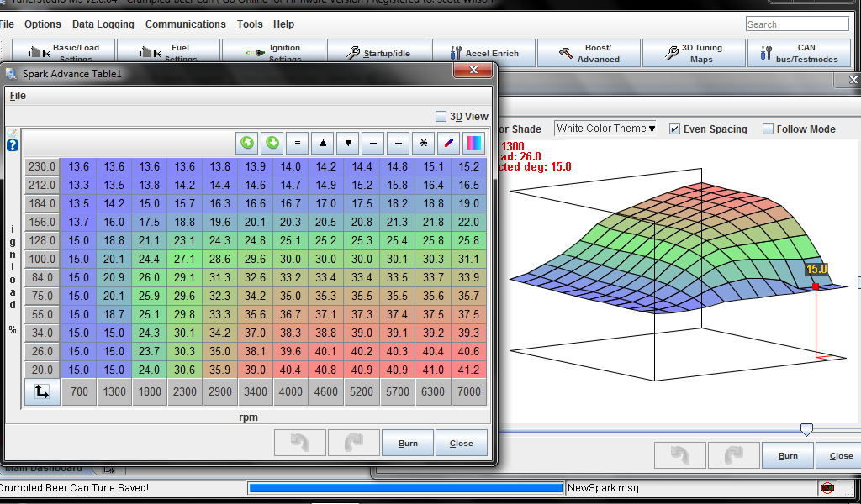Click Close button in the 3D view window

point(840,455)
